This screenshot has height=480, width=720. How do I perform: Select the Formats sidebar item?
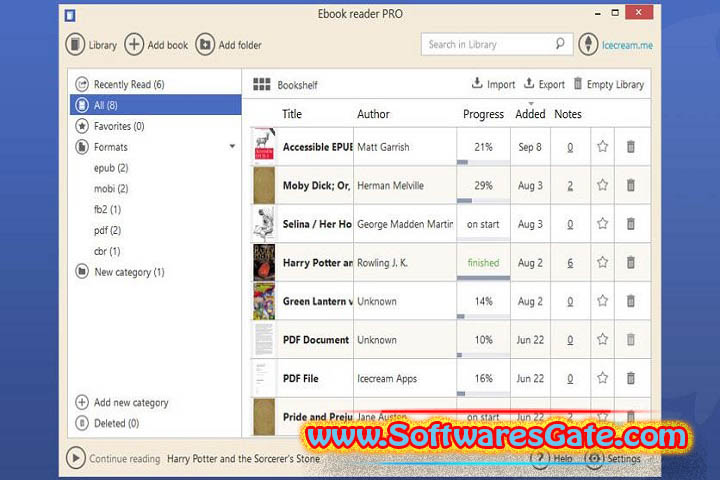tap(111, 147)
